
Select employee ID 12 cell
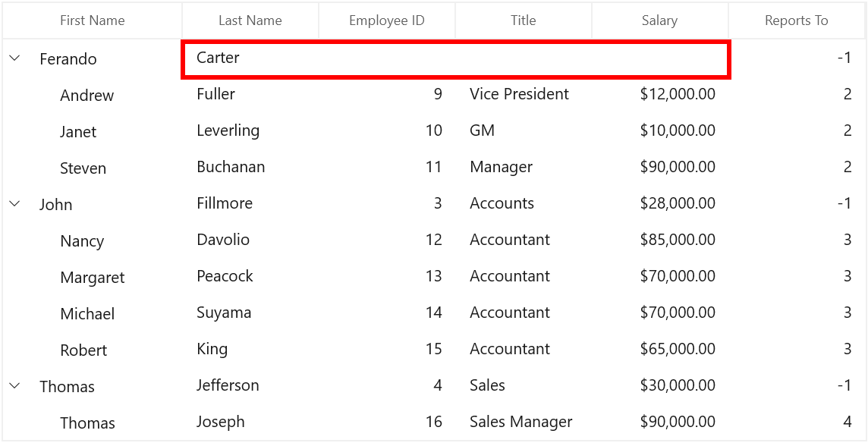click(x=434, y=240)
